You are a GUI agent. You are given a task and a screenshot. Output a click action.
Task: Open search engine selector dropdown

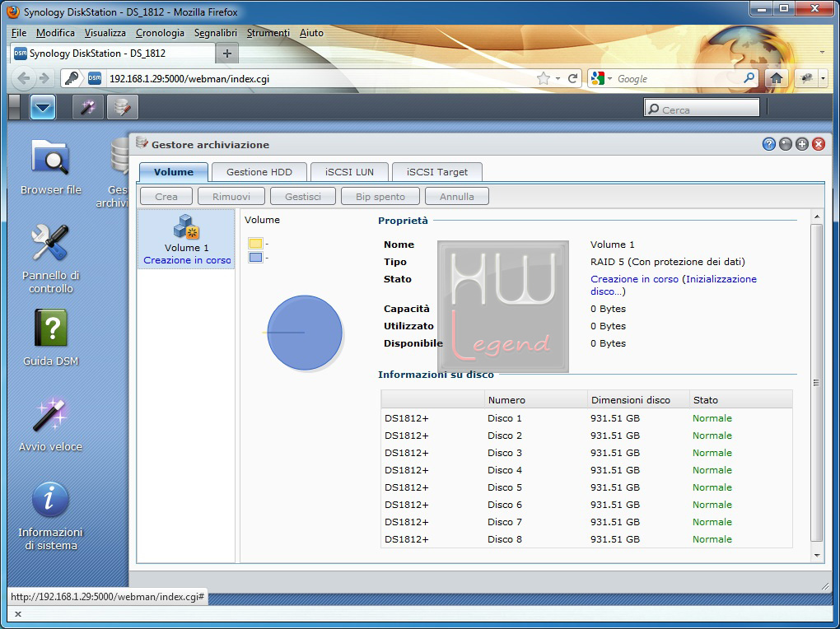point(601,79)
